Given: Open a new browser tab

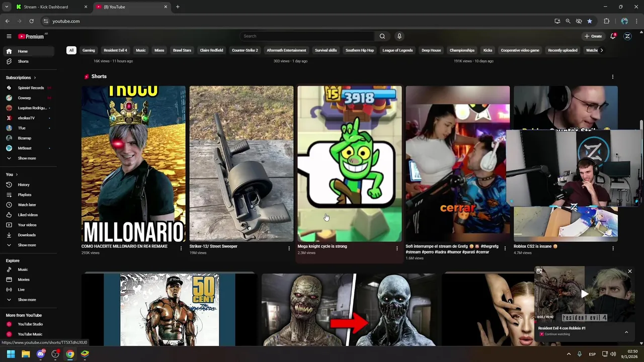Looking at the screenshot, I should [x=178, y=7].
